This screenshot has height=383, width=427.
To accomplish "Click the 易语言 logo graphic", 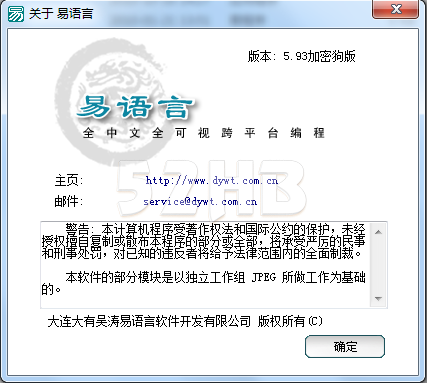I will pos(135,107).
